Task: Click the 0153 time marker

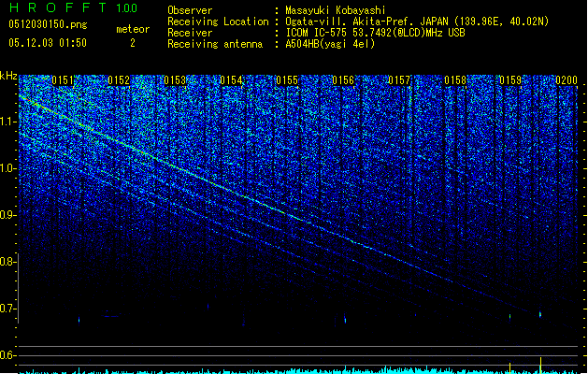Action: coord(175,80)
